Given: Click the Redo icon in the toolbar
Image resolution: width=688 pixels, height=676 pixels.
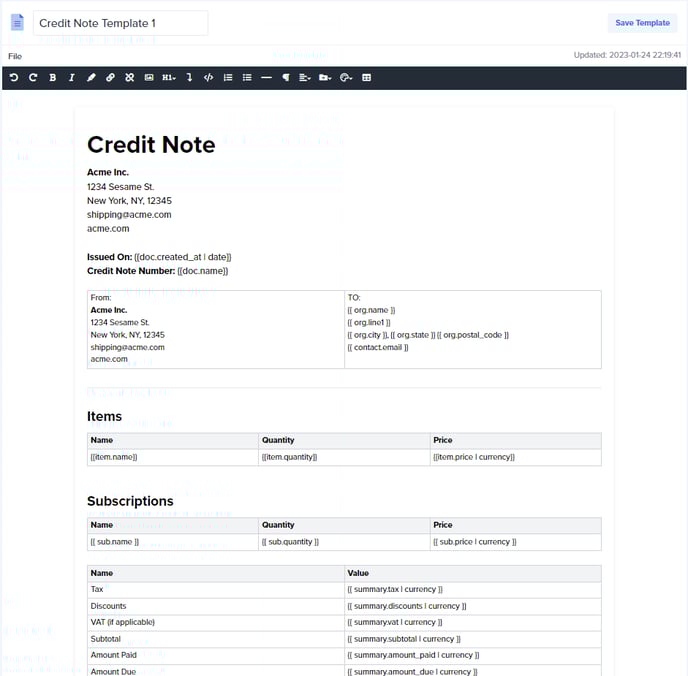Looking at the screenshot, I should [33, 78].
